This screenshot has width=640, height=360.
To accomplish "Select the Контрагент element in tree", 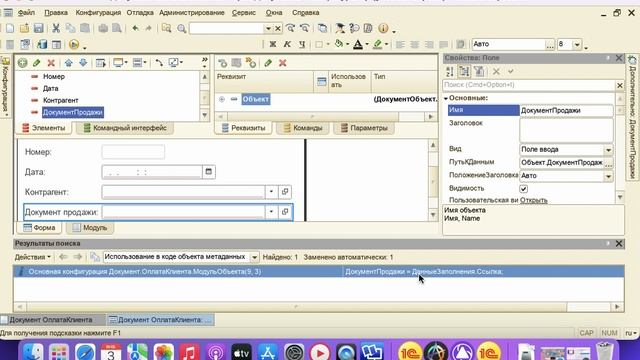I will (60, 100).
